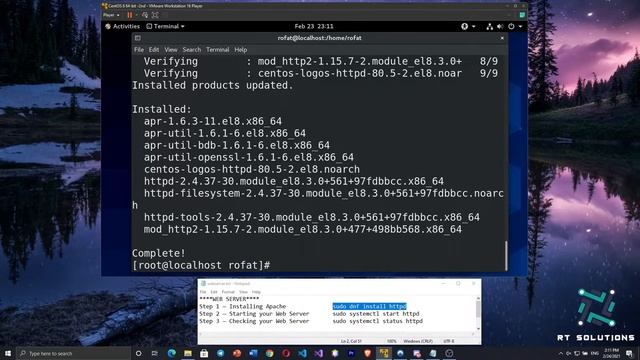Screen dimensions: 640x360
Task: Click the power icon in GNOME bar
Action: click(511, 27)
